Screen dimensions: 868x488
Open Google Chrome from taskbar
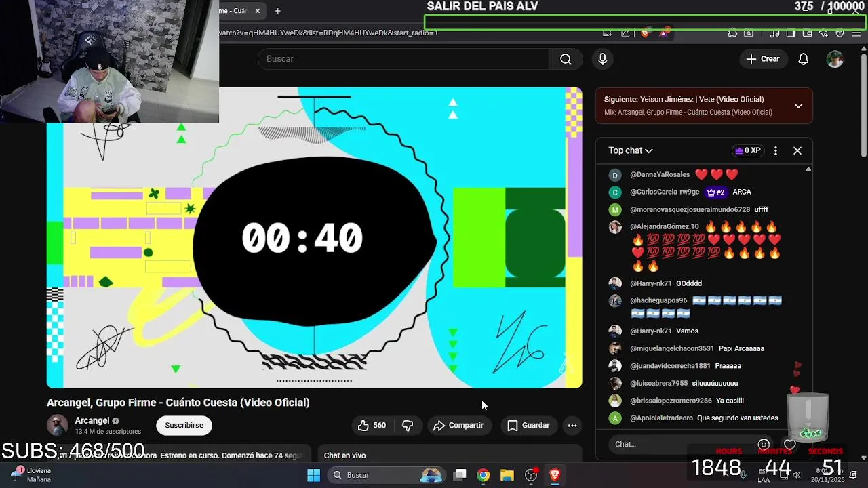484,475
